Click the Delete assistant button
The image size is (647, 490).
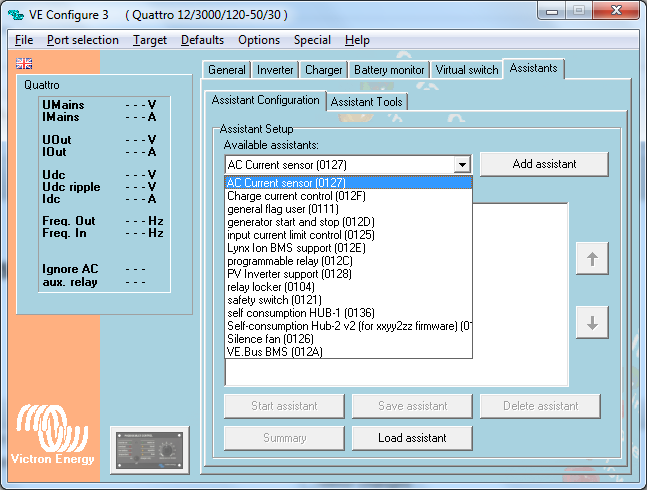tap(540, 406)
